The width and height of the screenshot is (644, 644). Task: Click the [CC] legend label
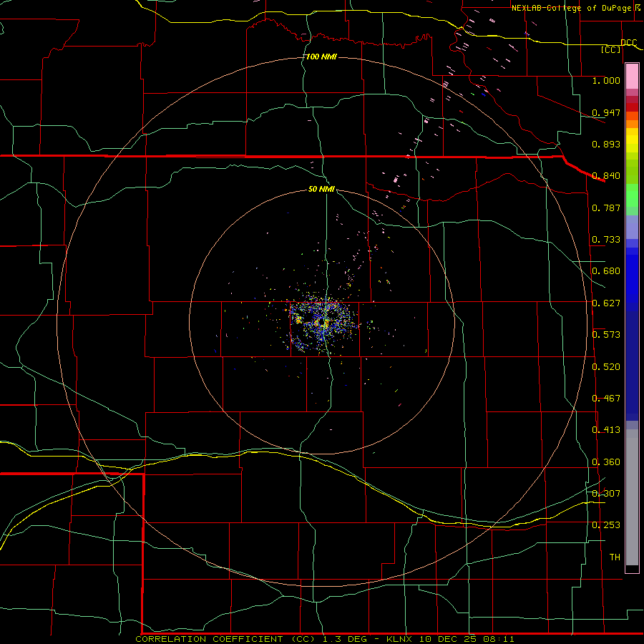pyautogui.click(x=611, y=49)
